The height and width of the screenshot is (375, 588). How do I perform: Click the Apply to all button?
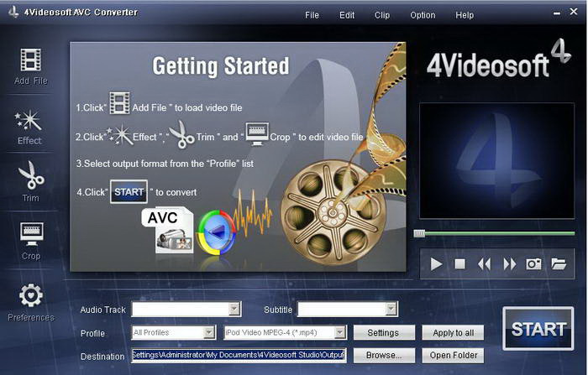click(x=453, y=333)
